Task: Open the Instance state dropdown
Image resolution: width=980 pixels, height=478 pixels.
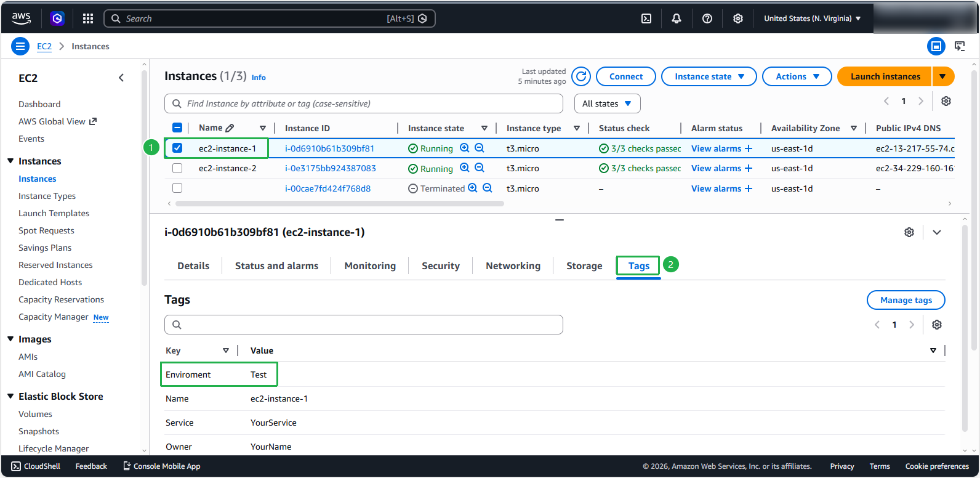Action: coord(709,76)
